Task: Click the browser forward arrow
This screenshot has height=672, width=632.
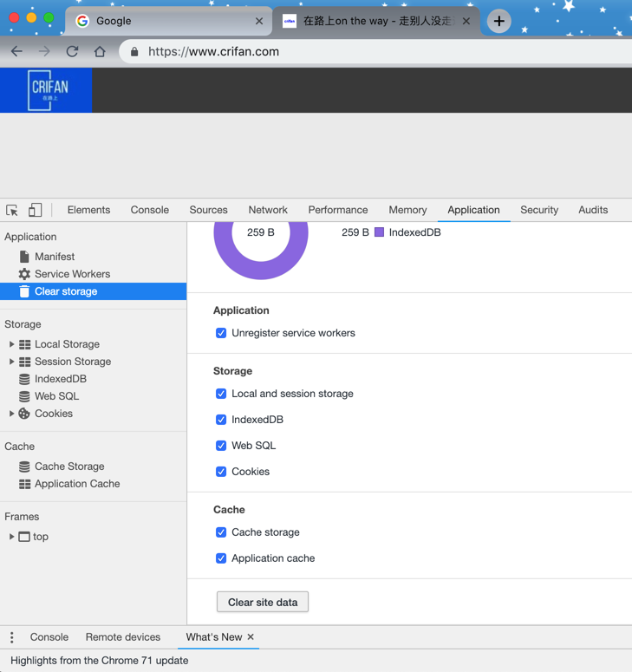Action: pyautogui.click(x=44, y=51)
